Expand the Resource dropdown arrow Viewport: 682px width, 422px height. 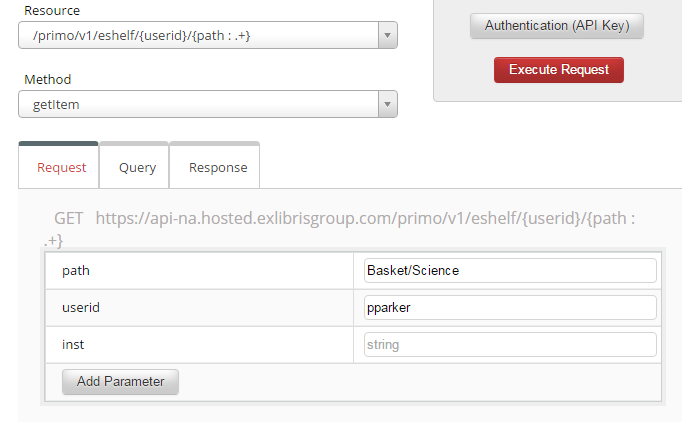pyautogui.click(x=388, y=37)
